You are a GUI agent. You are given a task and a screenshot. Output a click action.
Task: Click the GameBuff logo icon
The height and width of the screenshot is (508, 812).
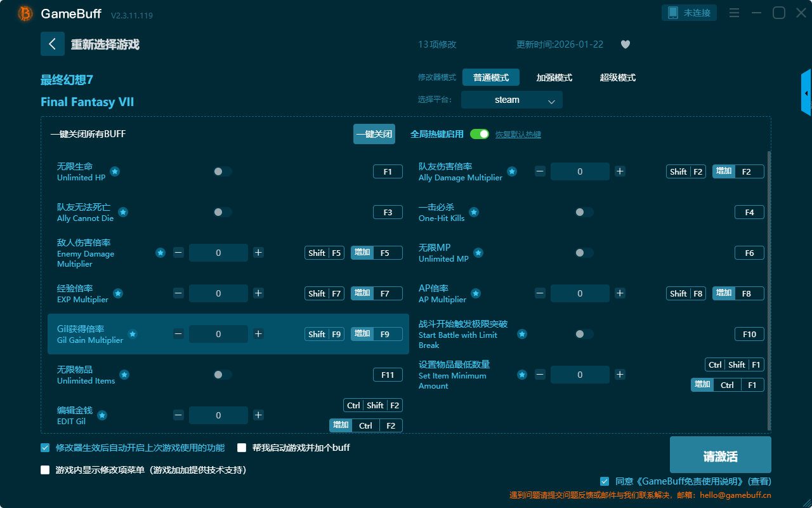pos(25,13)
